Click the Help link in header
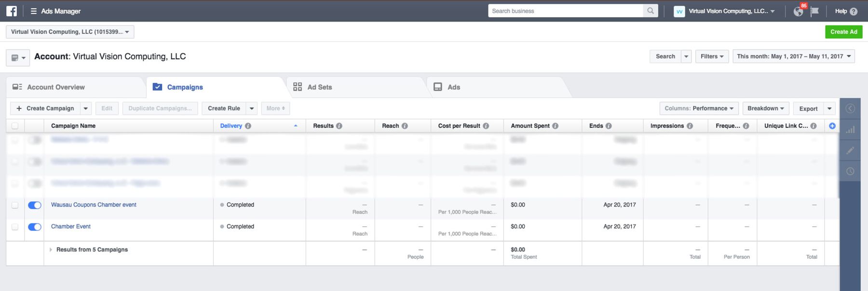Viewport: 868px width, 291px height. (841, 11)
